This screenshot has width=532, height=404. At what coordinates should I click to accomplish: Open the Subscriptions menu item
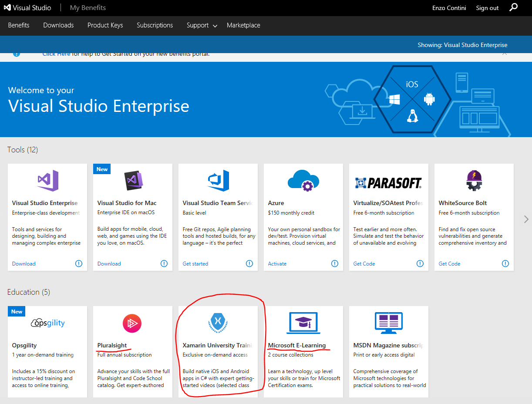pos(155,25)
